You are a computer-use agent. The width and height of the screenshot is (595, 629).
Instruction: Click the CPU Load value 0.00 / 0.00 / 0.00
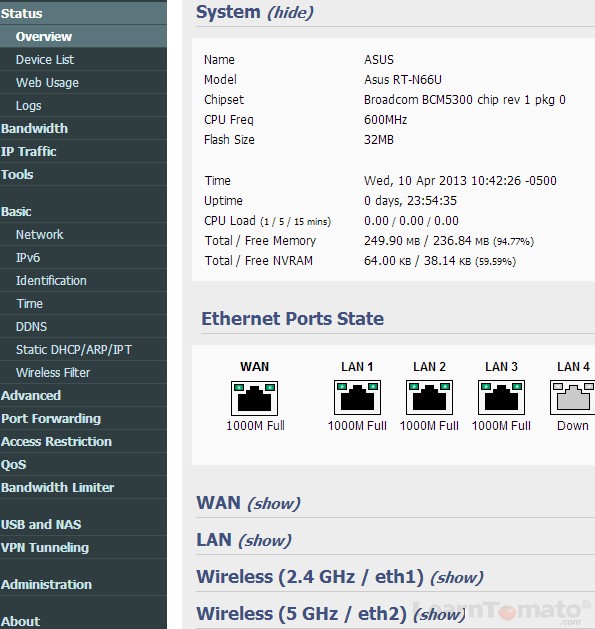pos(411,221)
